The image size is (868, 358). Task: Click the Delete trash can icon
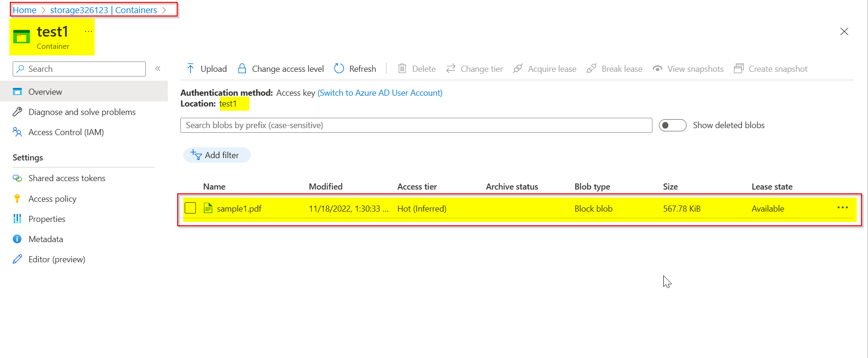coord(402,69)
